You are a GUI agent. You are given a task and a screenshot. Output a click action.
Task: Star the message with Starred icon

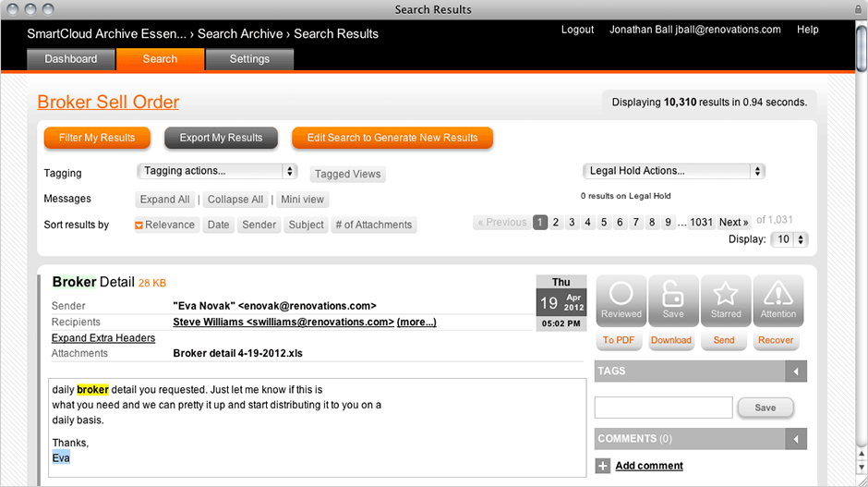coord(726,300)
